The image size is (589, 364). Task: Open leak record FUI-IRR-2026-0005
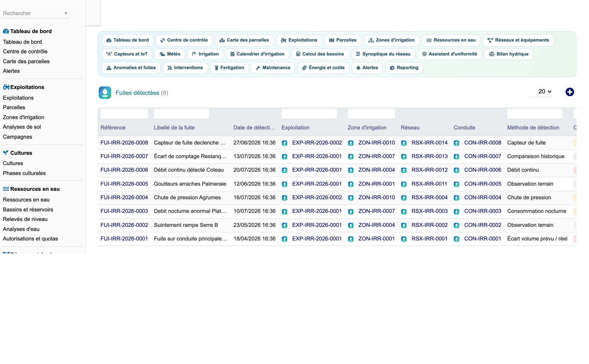[x=124, y=184]
